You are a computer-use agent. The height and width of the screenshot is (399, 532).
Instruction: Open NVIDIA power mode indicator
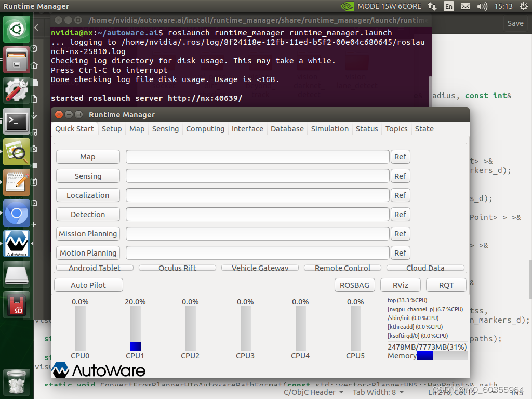(x=381, y=6)
